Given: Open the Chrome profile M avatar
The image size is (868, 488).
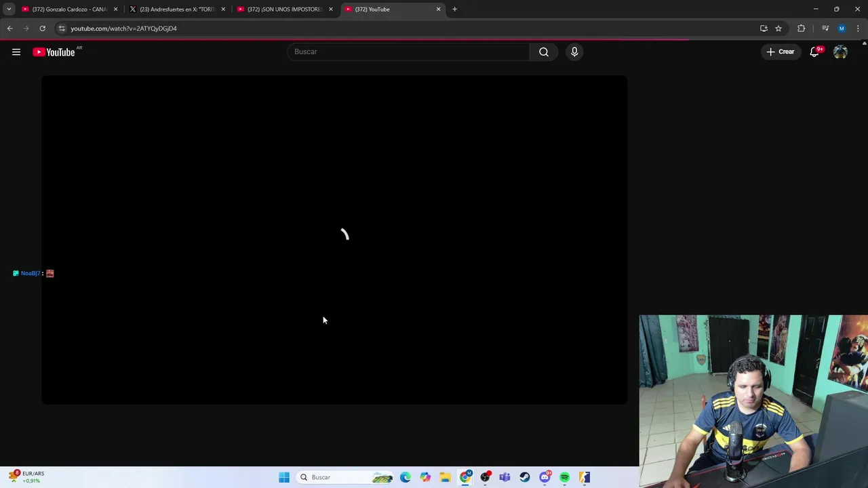Looking at the screenshot, I should point(842,28).
